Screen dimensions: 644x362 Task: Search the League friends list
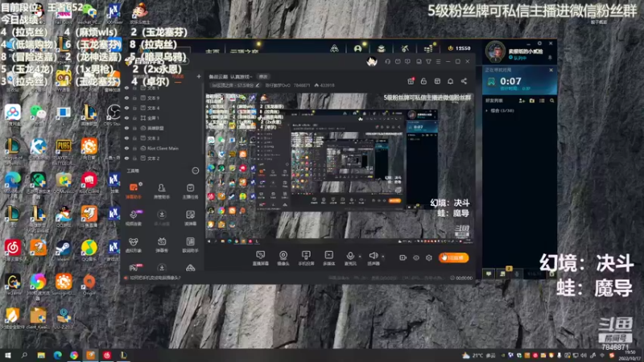[x=551, y=101]
